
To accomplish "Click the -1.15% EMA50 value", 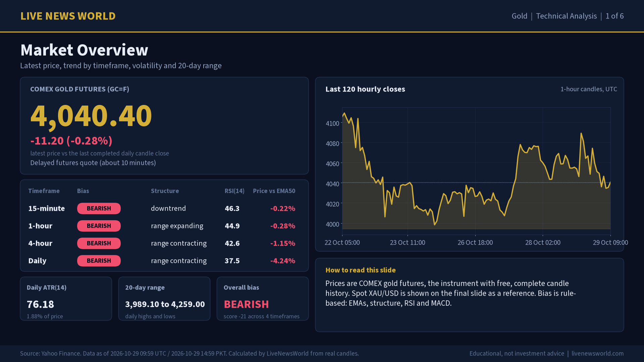I will coord(283,243).
